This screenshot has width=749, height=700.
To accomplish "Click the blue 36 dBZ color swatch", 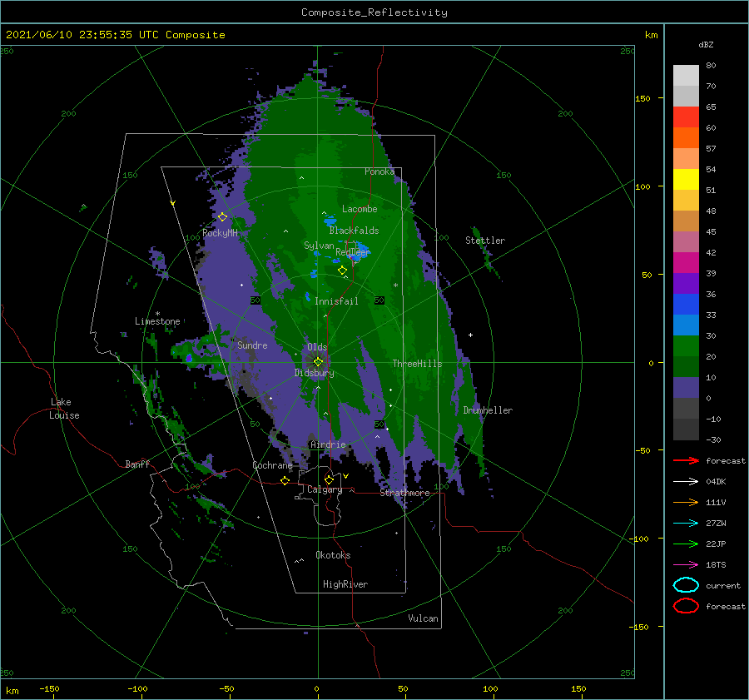I will [x=686, y=305].
